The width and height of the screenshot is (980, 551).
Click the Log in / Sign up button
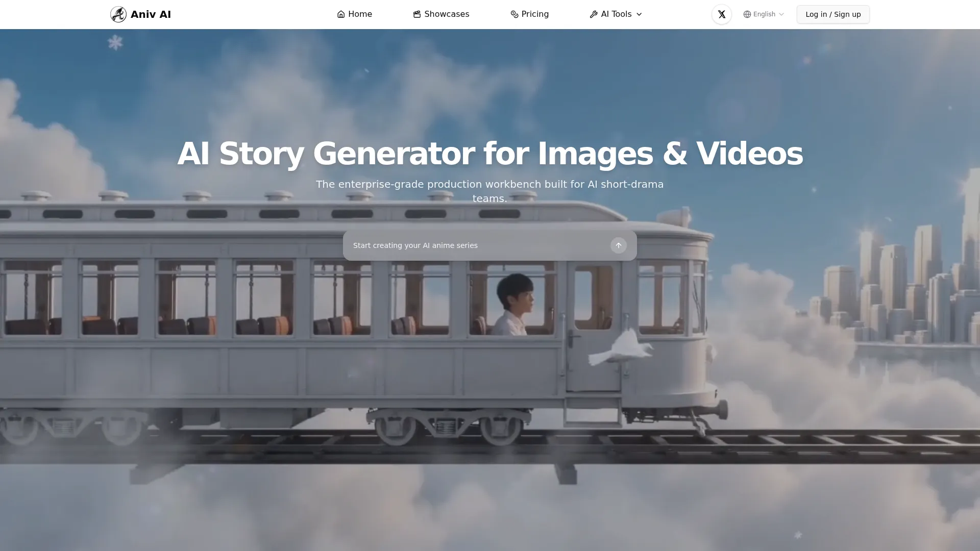(x=833, y=14)
